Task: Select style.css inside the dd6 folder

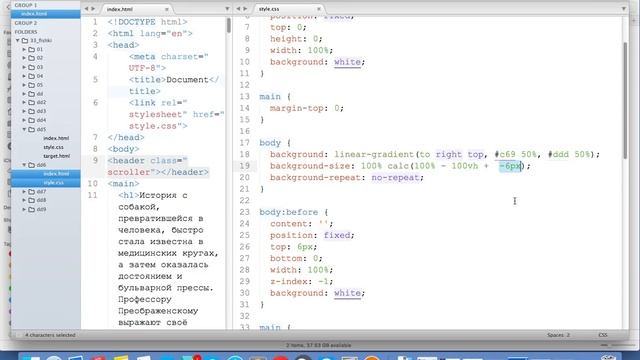Action: pyautogui.click(x=45, y=183)
